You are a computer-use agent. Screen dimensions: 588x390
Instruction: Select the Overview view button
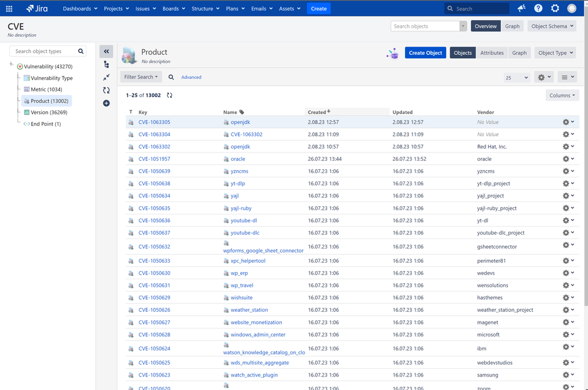click(x=486, y=27)
